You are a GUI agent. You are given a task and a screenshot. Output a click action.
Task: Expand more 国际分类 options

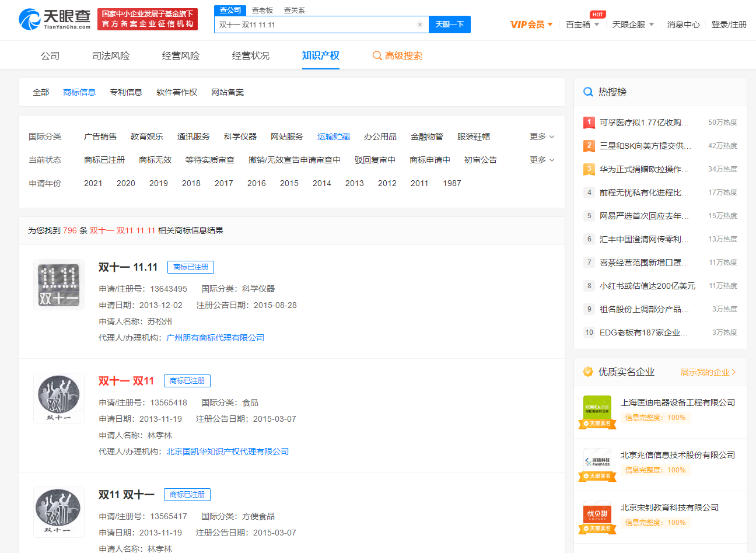[x=542, y=136]
